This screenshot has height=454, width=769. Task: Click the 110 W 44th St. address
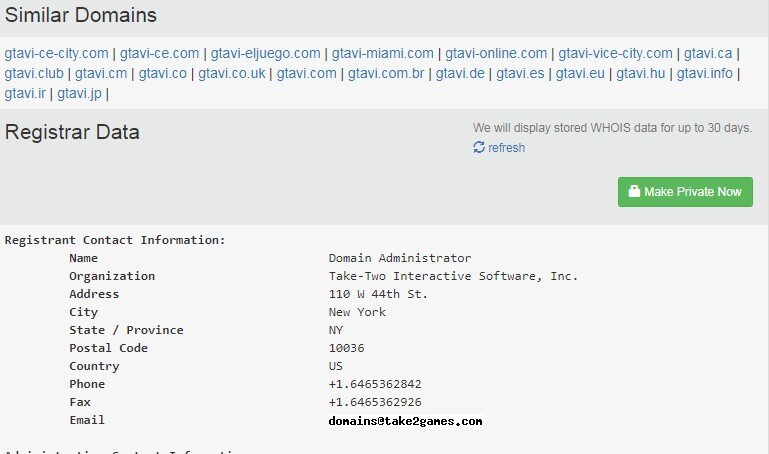point(378,294)
